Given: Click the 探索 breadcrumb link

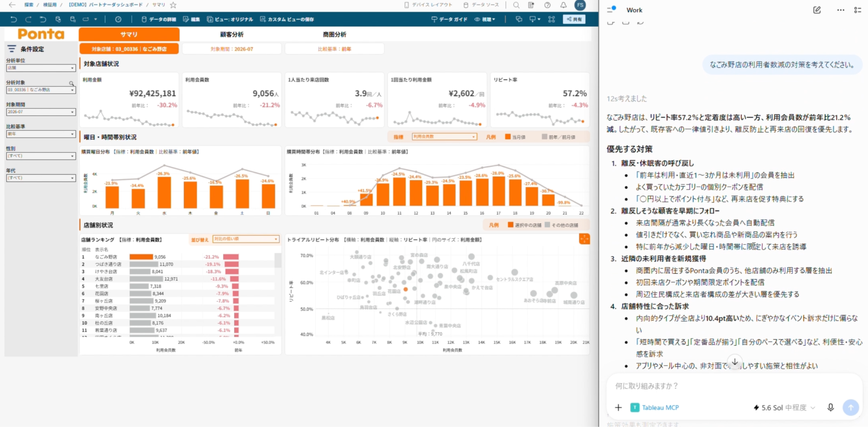Looking at the screenshot, I should pyautogui.click(x=29, y=5).
